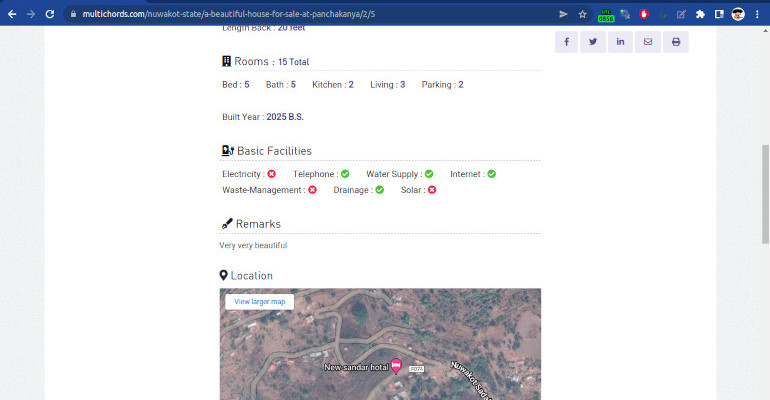
Task: Click the Remarks heading
Action: [x=258, y=224]
